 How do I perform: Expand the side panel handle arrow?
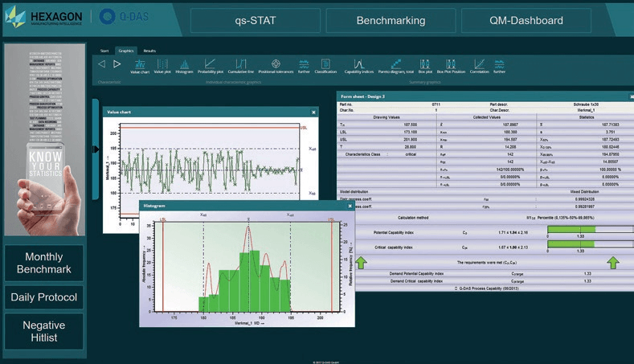click(96, 149)
